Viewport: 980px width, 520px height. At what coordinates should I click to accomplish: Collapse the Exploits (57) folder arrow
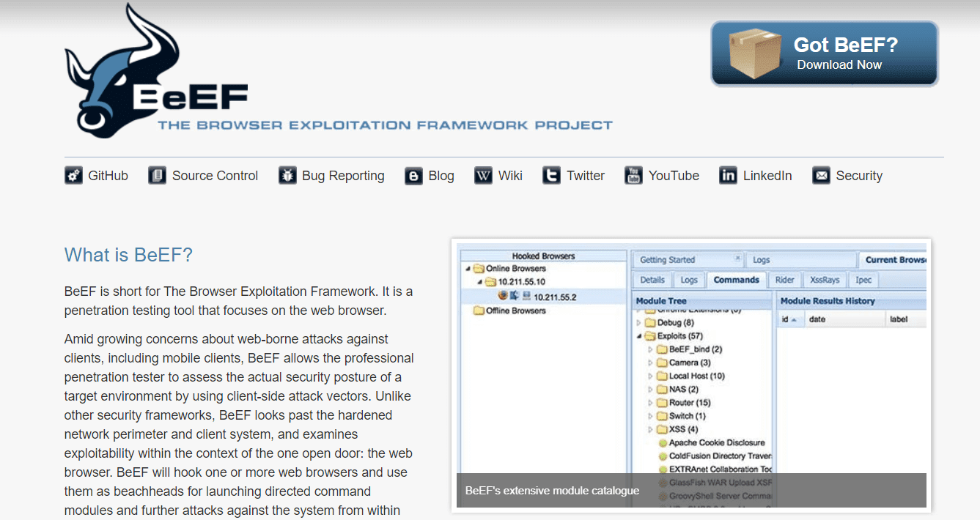(638, 336)
